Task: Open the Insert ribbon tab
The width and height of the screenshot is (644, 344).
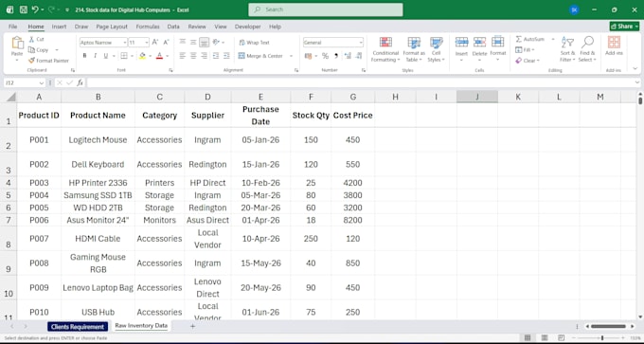Action: (x=59, y=27)
